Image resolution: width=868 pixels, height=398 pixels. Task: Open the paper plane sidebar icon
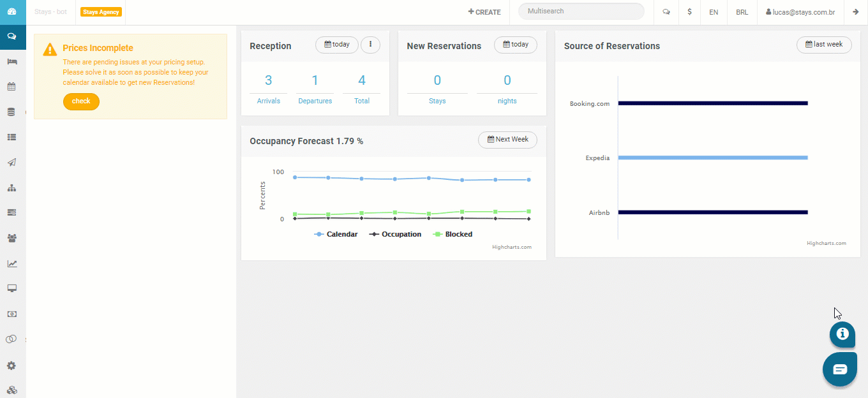pyautogui.click(x=11, y=163)
